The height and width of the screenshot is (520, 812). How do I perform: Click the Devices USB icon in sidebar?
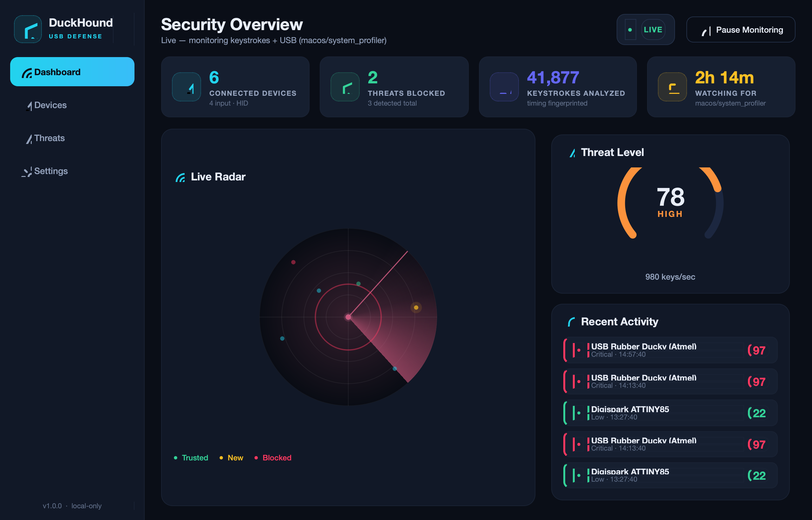(x=29, y=106)
